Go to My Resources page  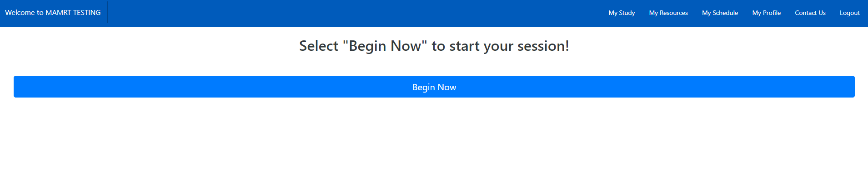pos(668,13)
